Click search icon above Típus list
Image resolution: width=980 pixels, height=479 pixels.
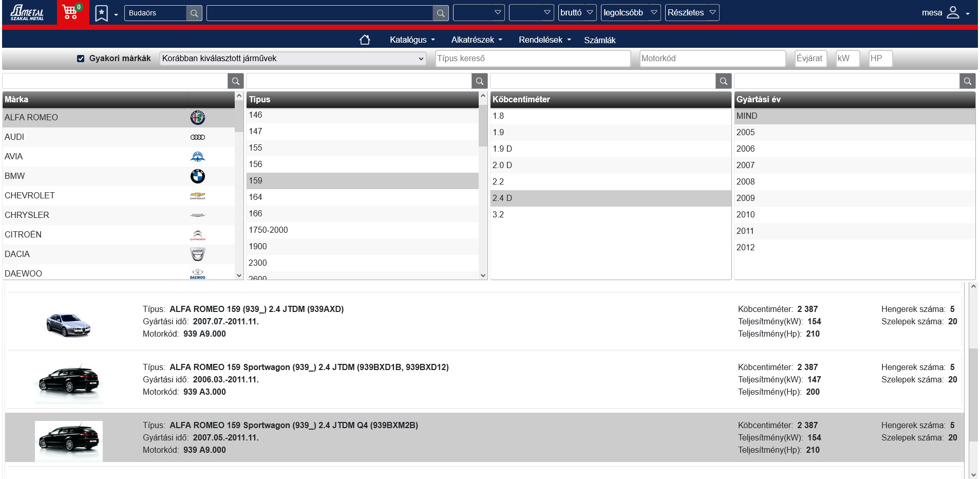click(479, 81)
